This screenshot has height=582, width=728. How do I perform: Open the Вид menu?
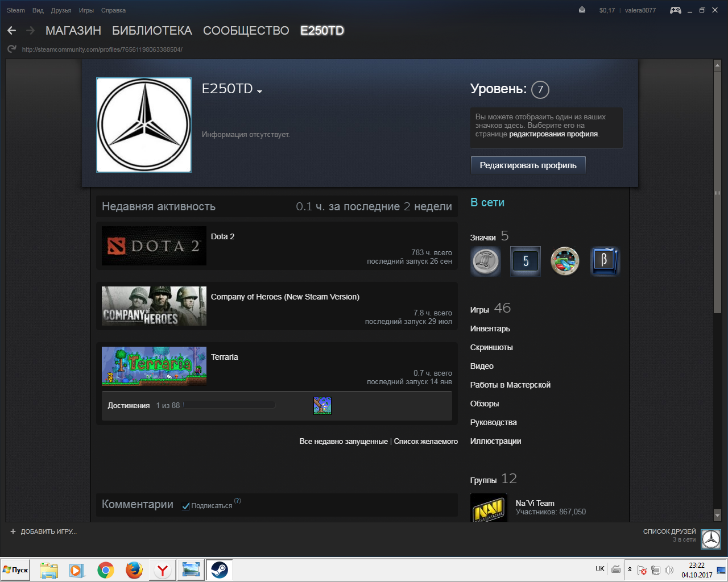click(x=38, y=10)
